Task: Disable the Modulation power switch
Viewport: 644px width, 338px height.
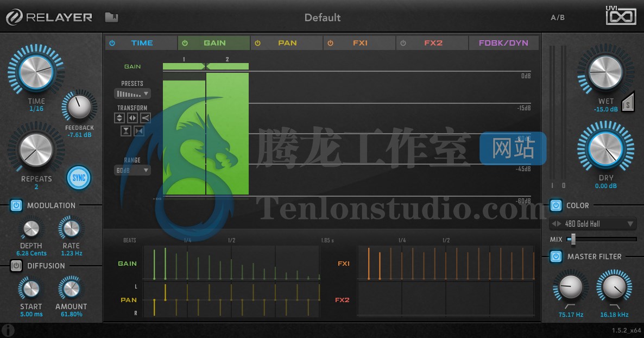Action: tap(16, 205)
